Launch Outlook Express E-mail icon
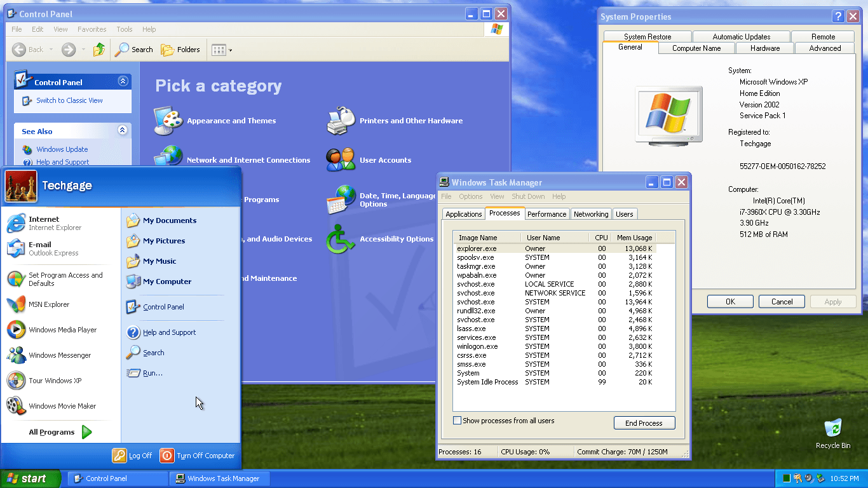868x488 pixels. 16,248
